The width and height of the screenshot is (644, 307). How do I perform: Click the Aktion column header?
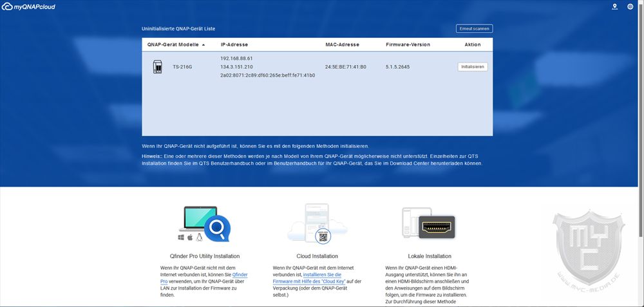click(473, 45)
